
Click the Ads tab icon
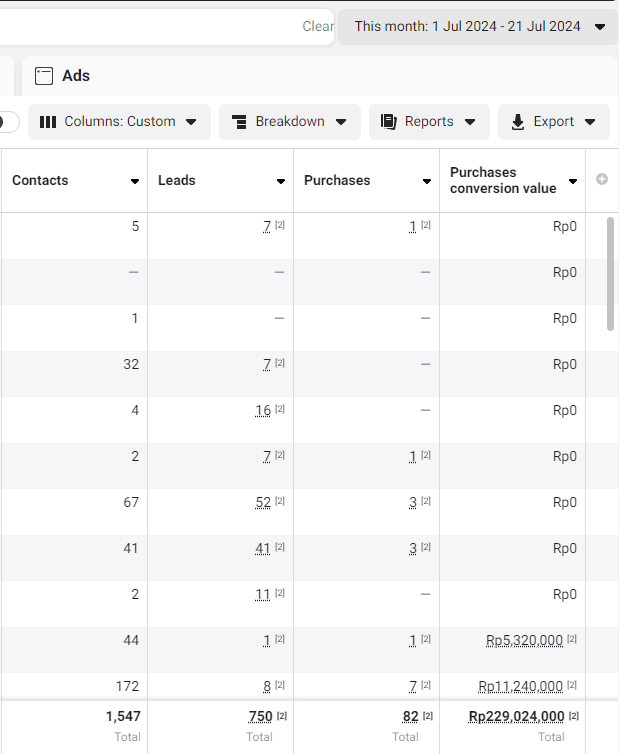point(43,76)
